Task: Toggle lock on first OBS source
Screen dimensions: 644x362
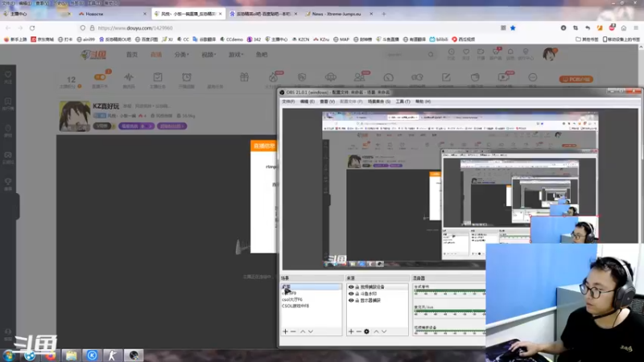Action: tap(357, 287)
